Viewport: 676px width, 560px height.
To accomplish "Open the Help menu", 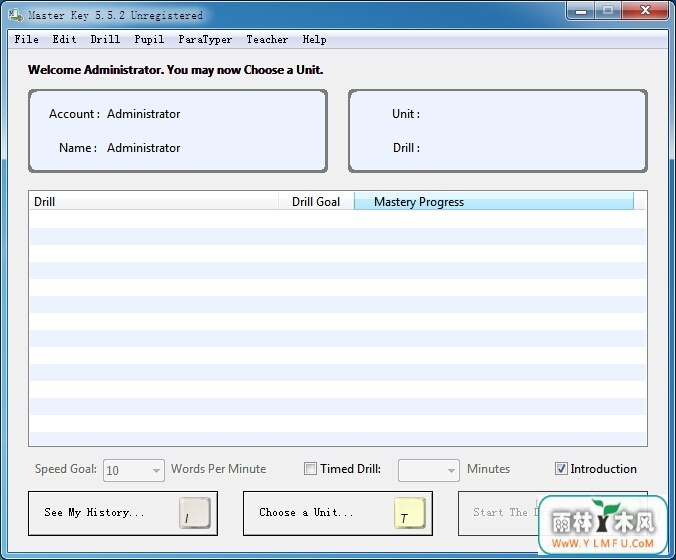I will pyautogui.click(x=314, y=40).
